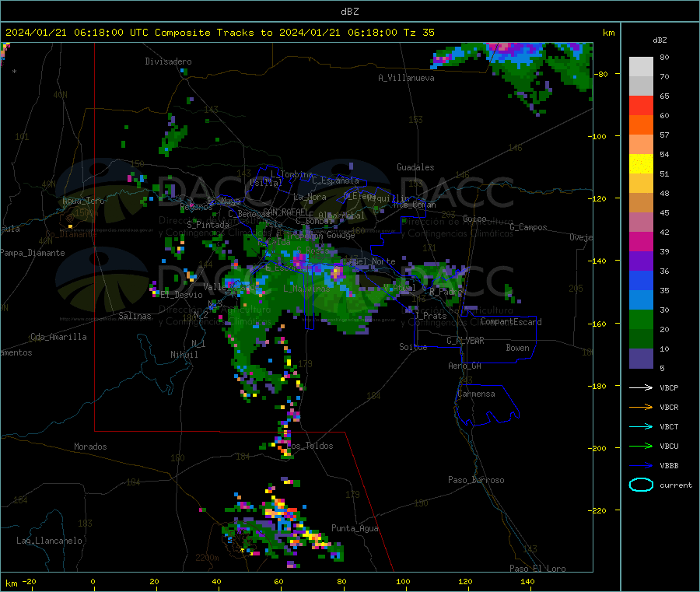Click the Morados map label
The width and height of the screenshot is (700, 592).
tap(90, 447)
